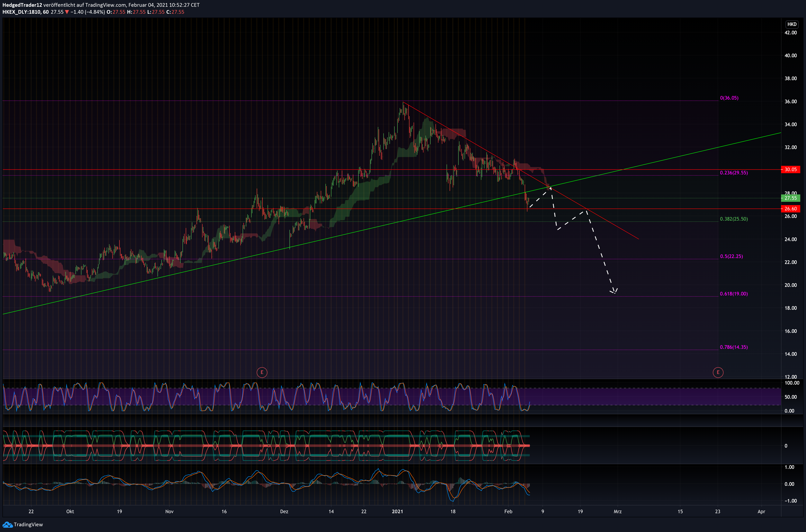Click the white dashed projection arrowhead near 19.00

614,291
